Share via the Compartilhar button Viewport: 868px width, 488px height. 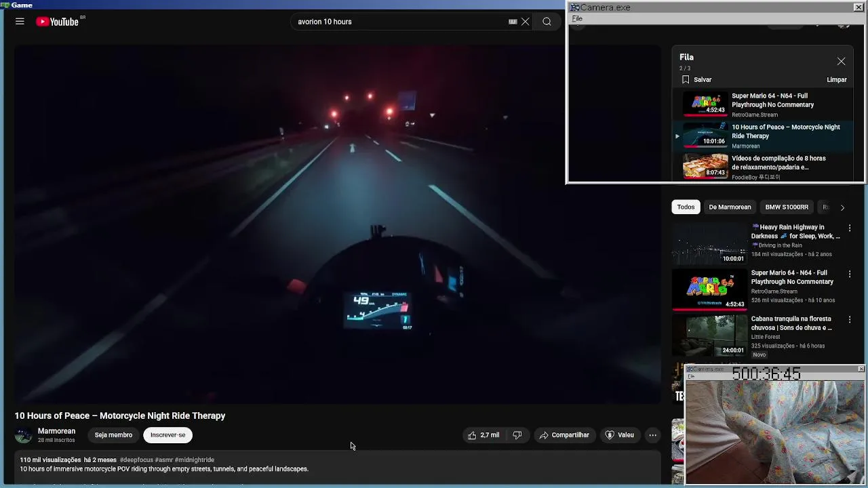coord(564,435)
